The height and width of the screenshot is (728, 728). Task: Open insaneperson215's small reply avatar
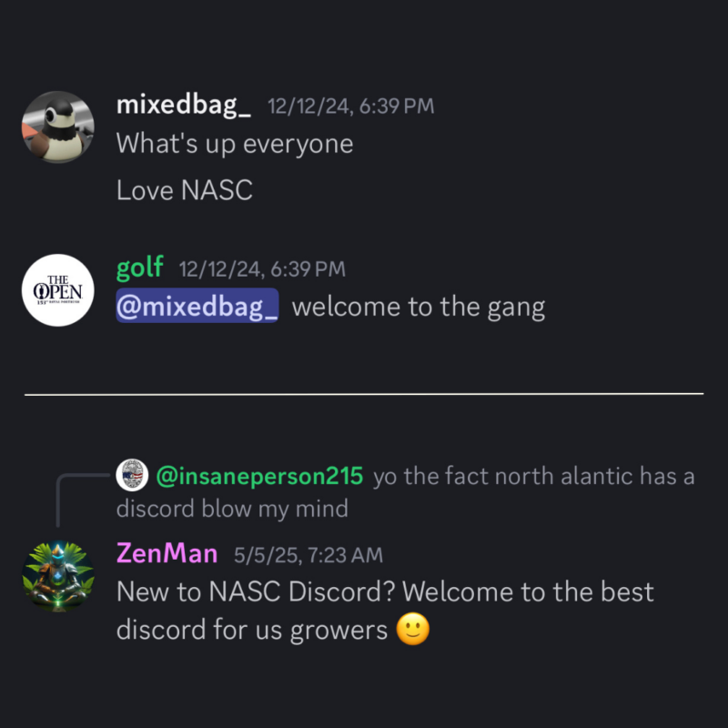pos(132,475)
